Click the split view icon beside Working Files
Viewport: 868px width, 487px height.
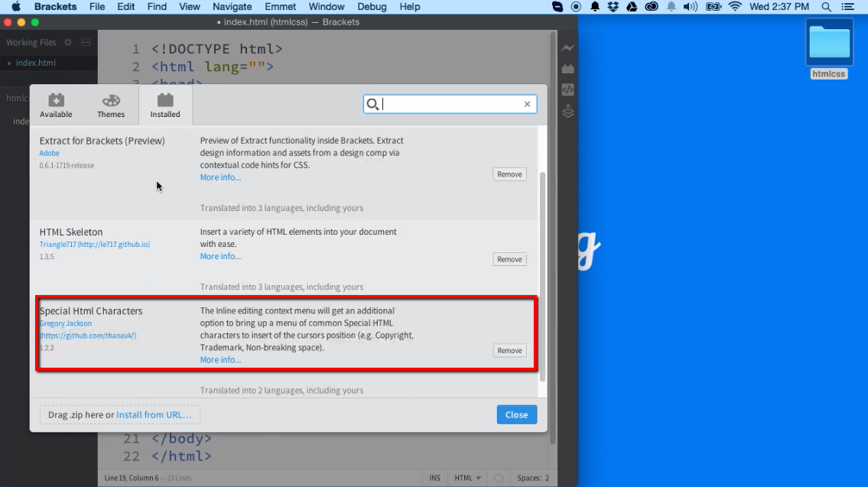[86, 43]
